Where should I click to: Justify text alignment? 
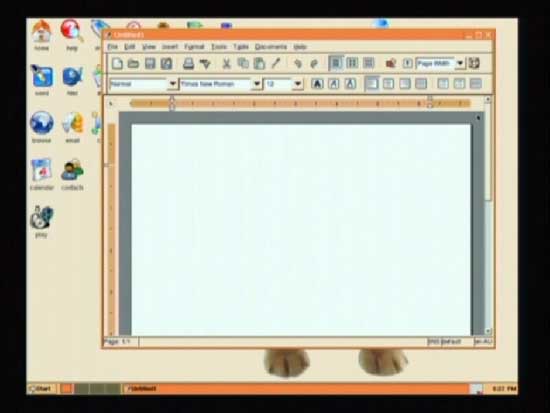[421, 84]
